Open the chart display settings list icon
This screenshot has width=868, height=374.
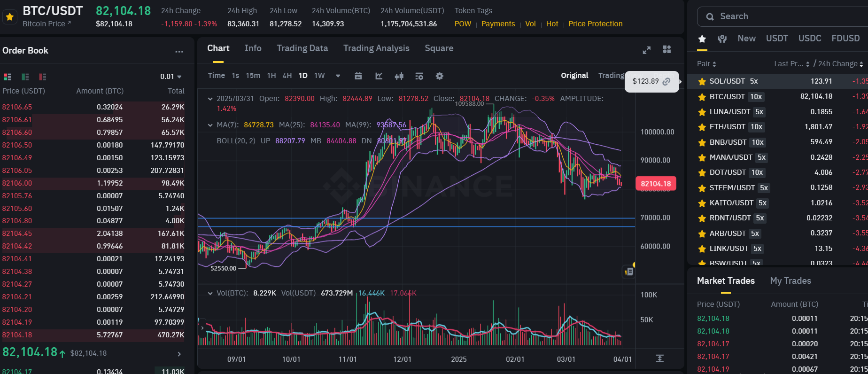[x=419, y=76]
